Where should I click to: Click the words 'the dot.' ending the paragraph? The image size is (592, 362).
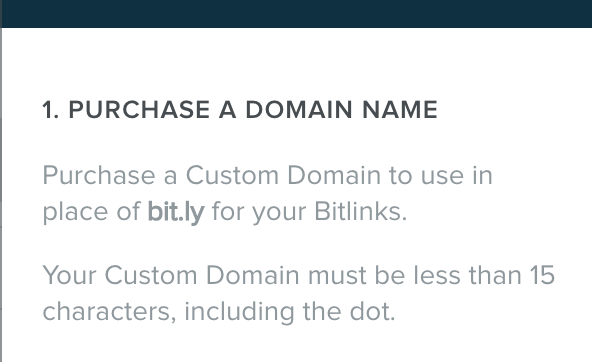point(349,312)
